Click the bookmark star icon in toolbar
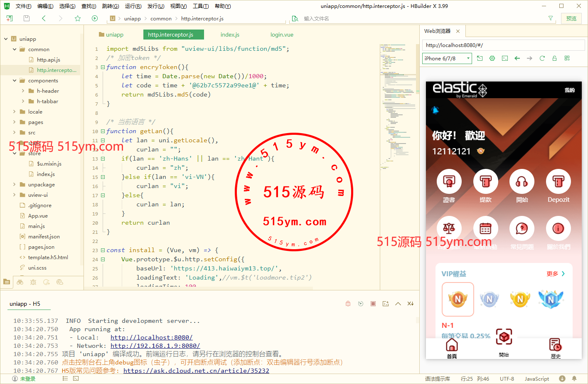Viewport: 588px width, 384px height. pos(78,18)
